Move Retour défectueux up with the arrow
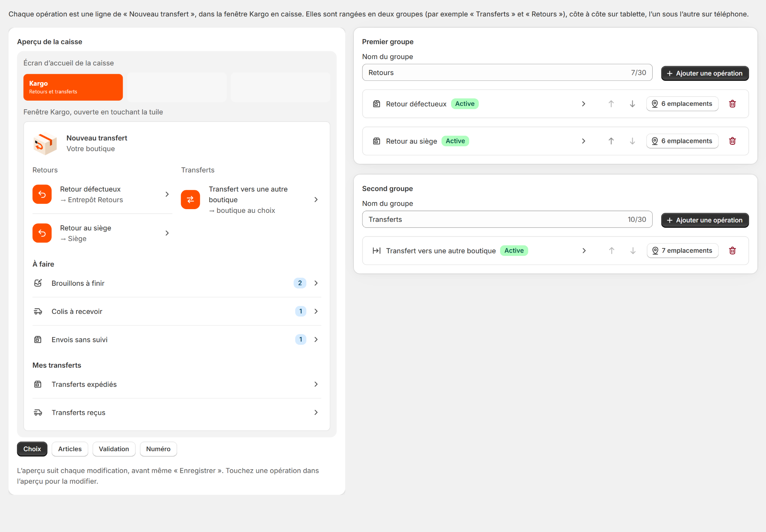766x532 pixels. point(611,104)
